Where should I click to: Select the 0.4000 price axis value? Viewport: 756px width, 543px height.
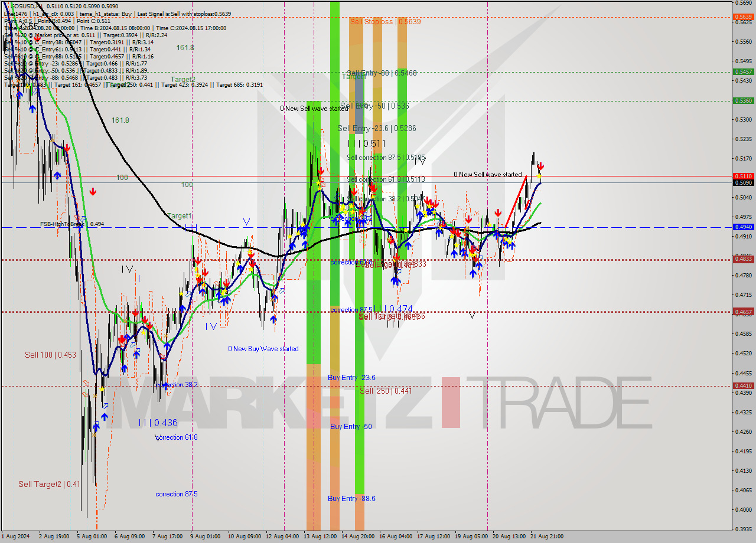(x=743, y=509)
